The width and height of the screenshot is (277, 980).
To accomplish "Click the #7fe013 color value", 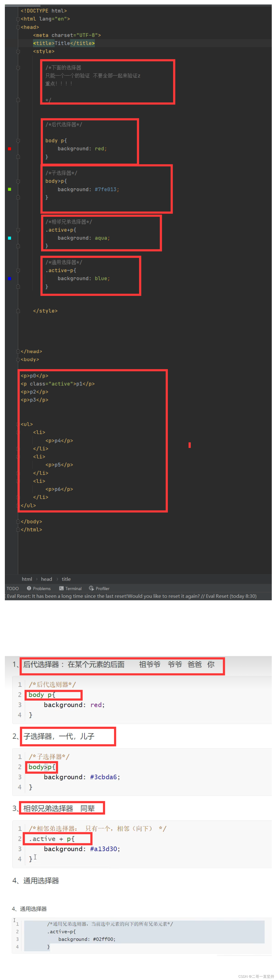I will point(106,189).
